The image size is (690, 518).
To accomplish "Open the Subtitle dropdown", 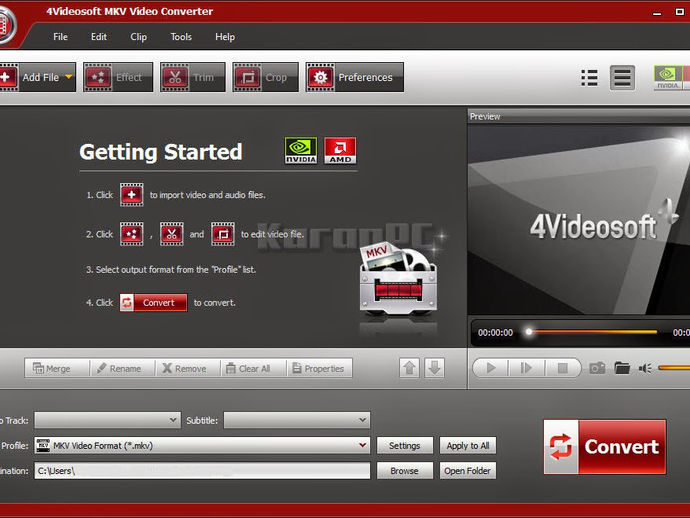I will coord(297,420).
